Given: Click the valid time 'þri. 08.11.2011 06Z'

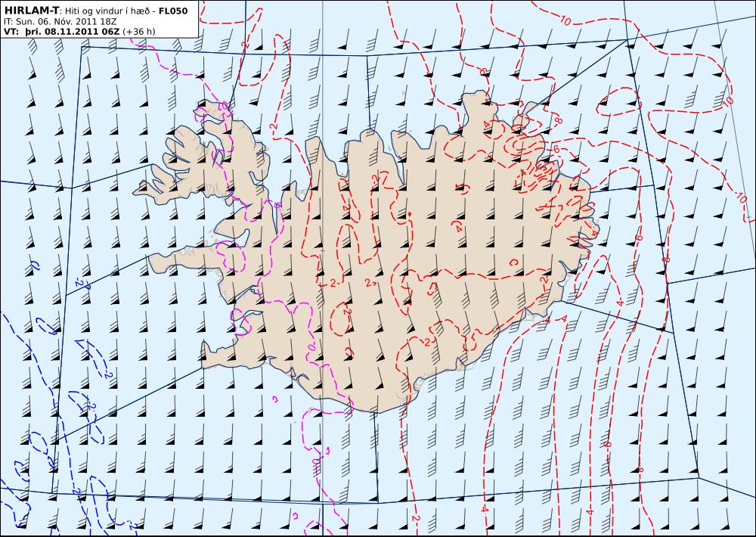Looking at the screenshot, I should coord(72,31).
